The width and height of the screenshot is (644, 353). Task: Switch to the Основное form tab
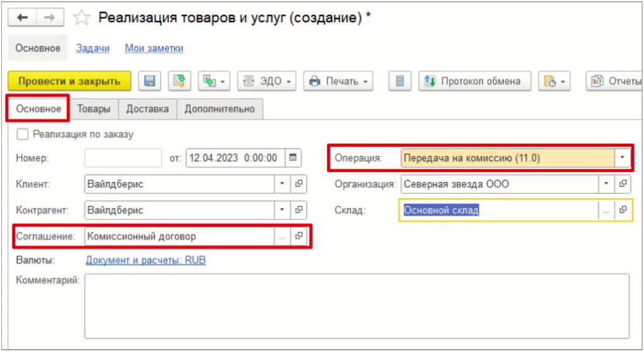[x=38, y=109]
